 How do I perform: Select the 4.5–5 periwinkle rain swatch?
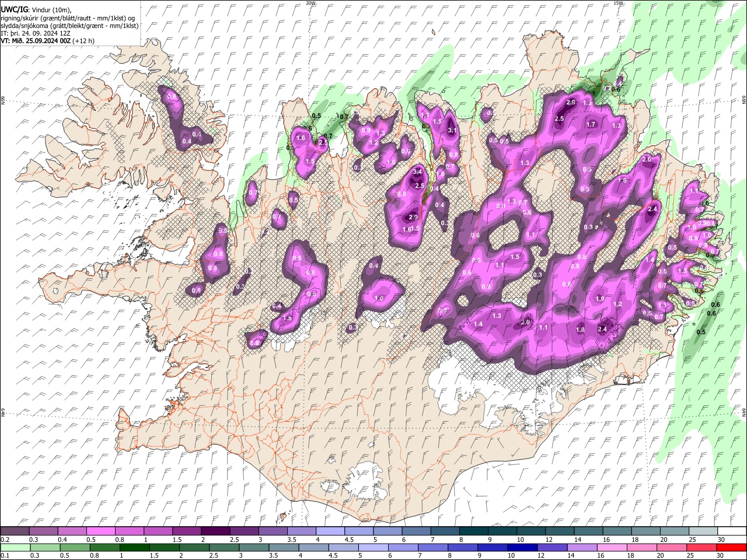click(343, 547)
